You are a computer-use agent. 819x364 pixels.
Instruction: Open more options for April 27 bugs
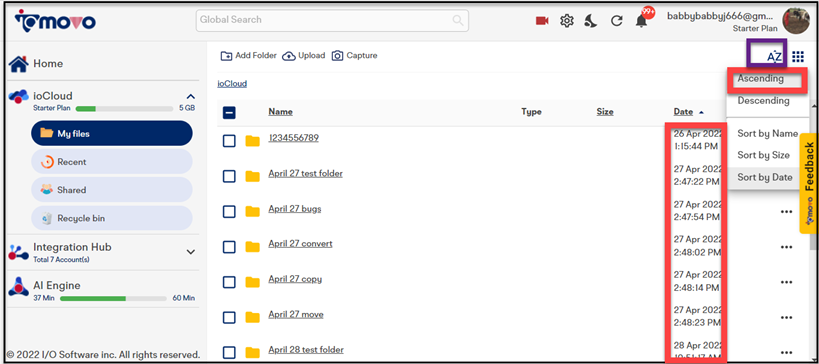(x=786, y=212)
